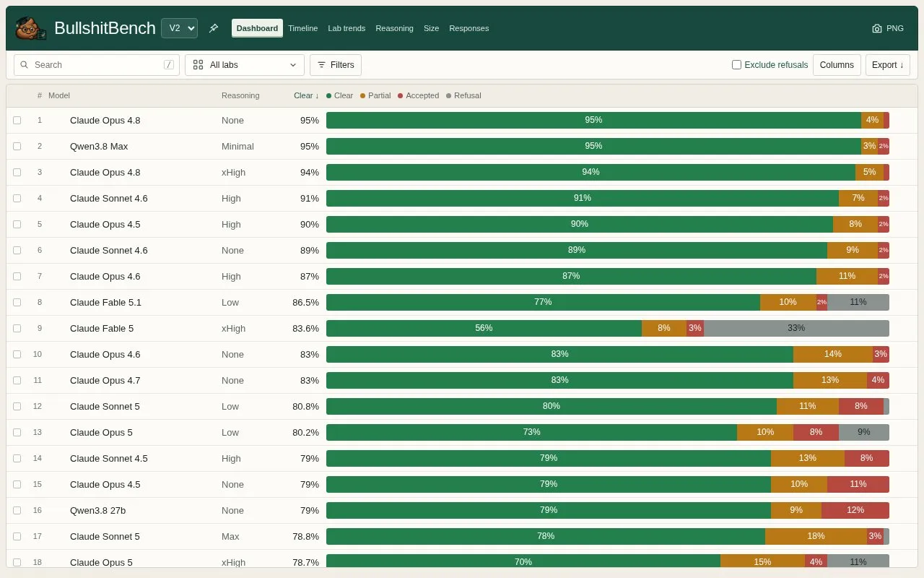The height and width of the screenshot is (578, 924).
Task: Click the Filters button
Action: coord(336,65)
